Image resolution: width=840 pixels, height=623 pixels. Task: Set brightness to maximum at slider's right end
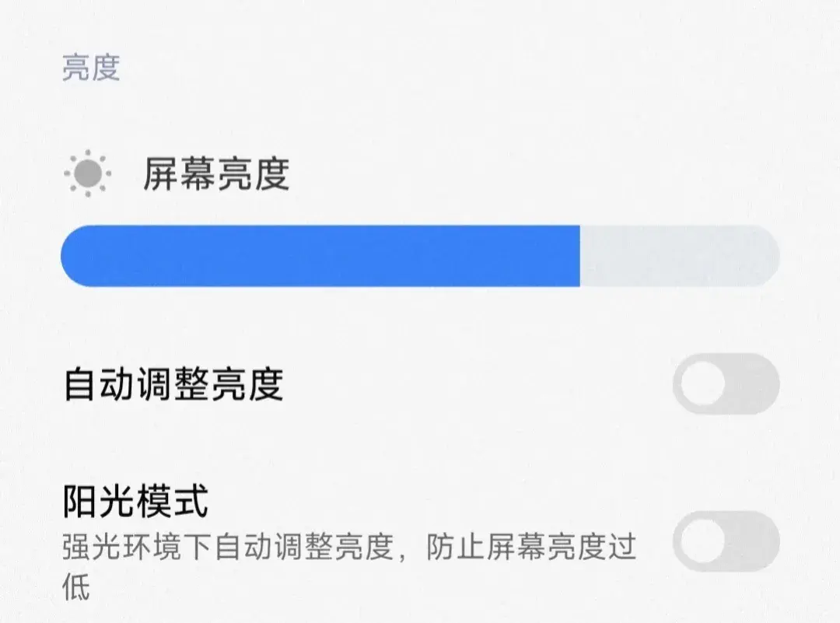coord(772,256)
